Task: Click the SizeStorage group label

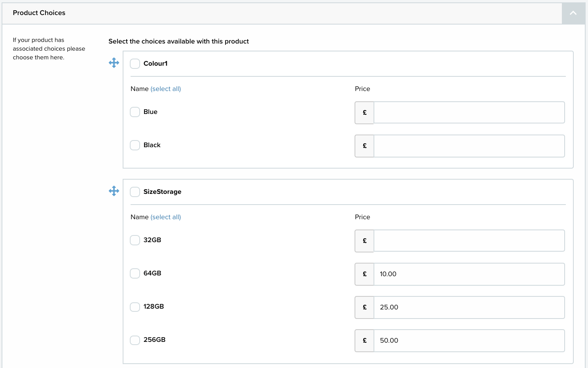Action: pos(162,192)
